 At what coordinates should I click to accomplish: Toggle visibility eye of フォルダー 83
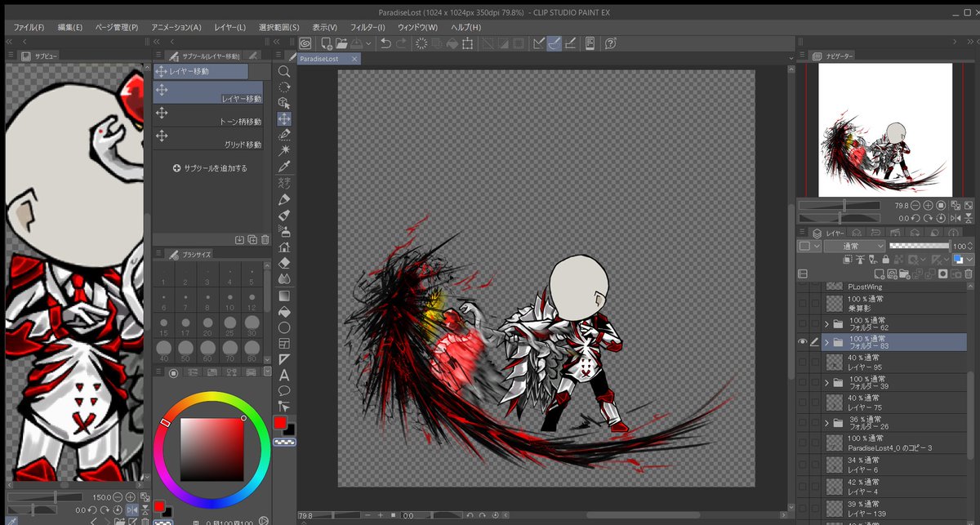[x=802, y=342]
